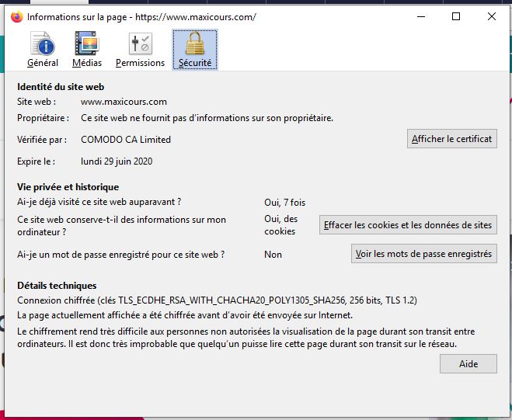Switch to the Médias tab

[x=87, y=50]
